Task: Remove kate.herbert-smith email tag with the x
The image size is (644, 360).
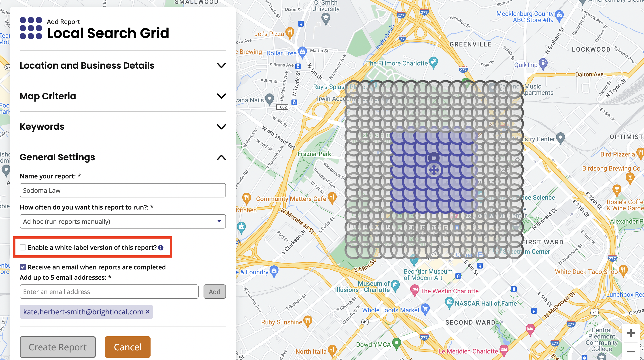Action: pos(147,311)
